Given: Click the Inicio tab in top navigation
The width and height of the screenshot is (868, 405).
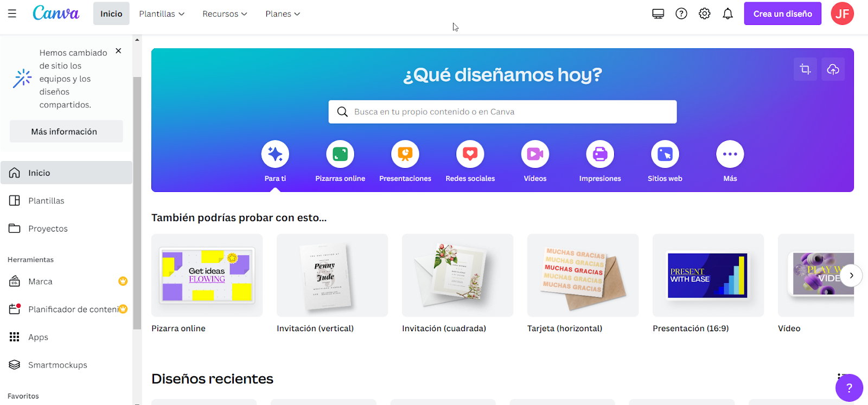Looking at the screenshot, I should pyautogui.click(x=111, y=14).
